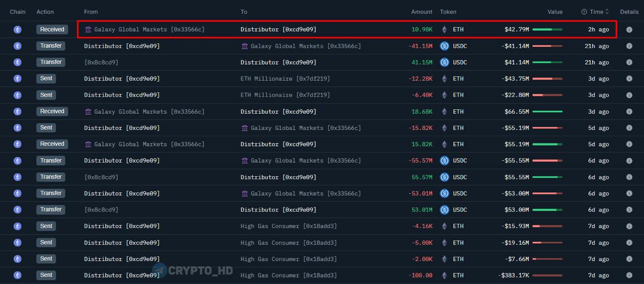Image resolution: width=644 pixels, height=284 pixels.
Task: Open Galaxy Global Markets sender in 10.98K row
Action: [149, 30]
